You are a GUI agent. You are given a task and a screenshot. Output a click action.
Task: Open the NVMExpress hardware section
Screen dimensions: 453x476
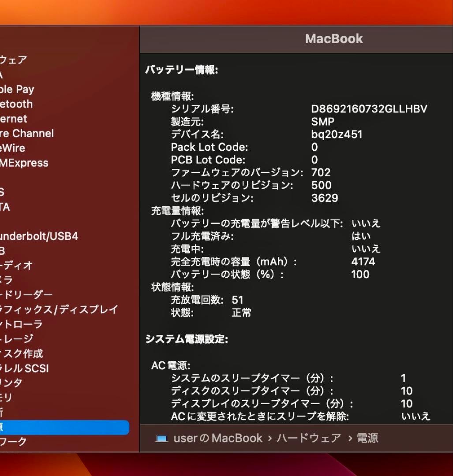24,163
